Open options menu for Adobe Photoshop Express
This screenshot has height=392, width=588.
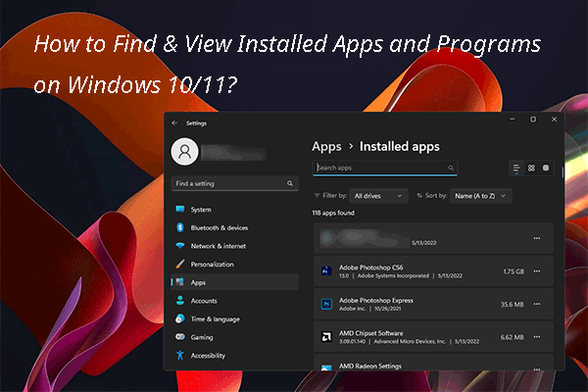[535, 304]
